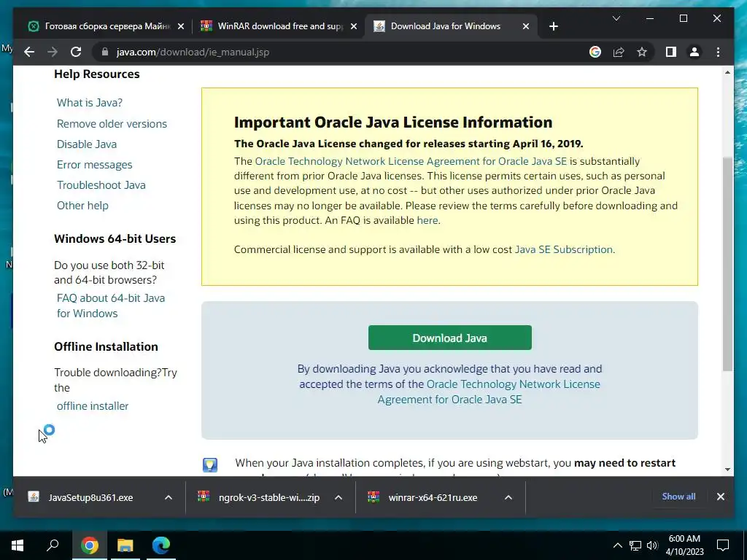Viewport: 747px width, 560px height.
Task: Click the ngrok zip file icon
Action: [204, 497]
